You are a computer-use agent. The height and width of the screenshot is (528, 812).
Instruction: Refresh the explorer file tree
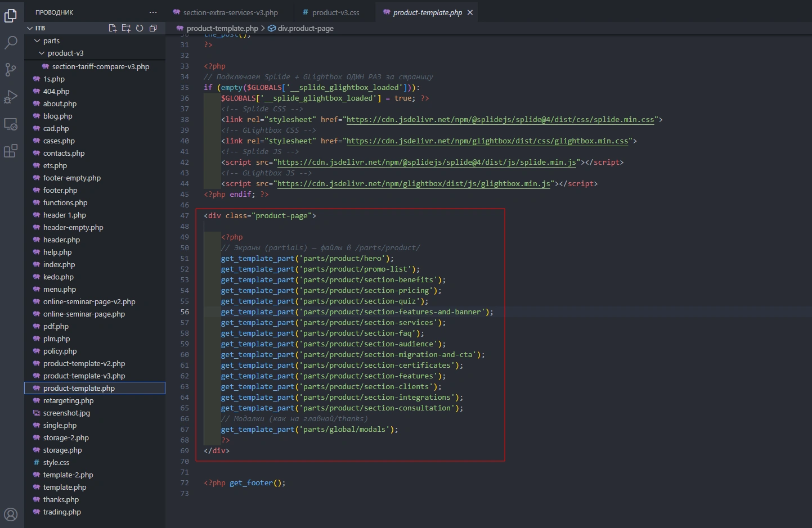pos(140,28)
